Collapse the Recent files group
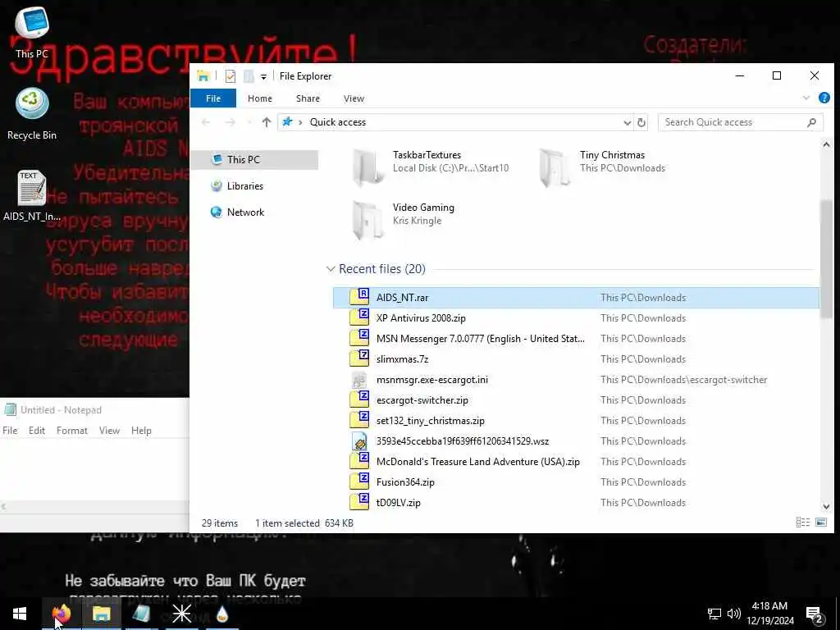The image size is (840, 630). tap(331, 269)
